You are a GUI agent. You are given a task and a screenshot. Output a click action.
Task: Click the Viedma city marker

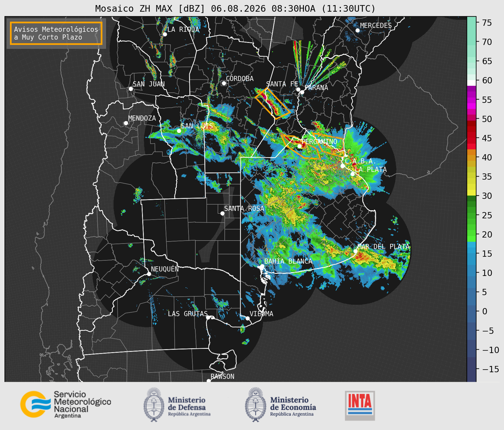tap(248, 318)
